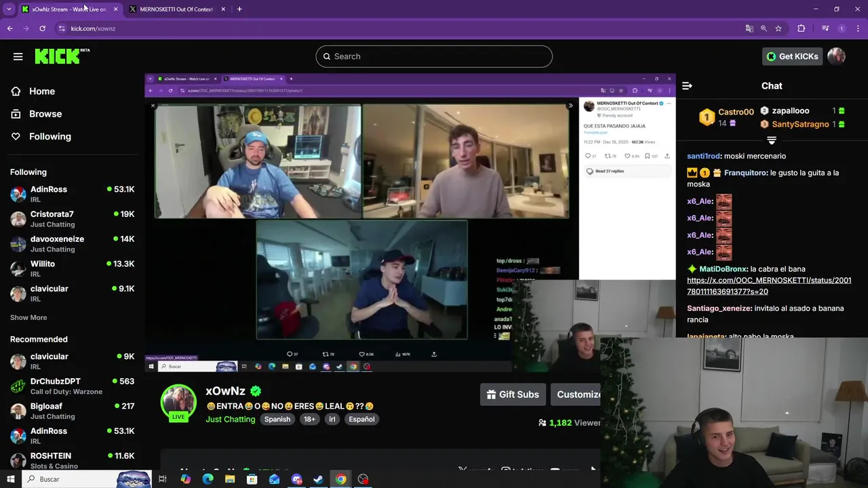Reload the page
This screenshot has height=488, width=868.
(42, 28)
